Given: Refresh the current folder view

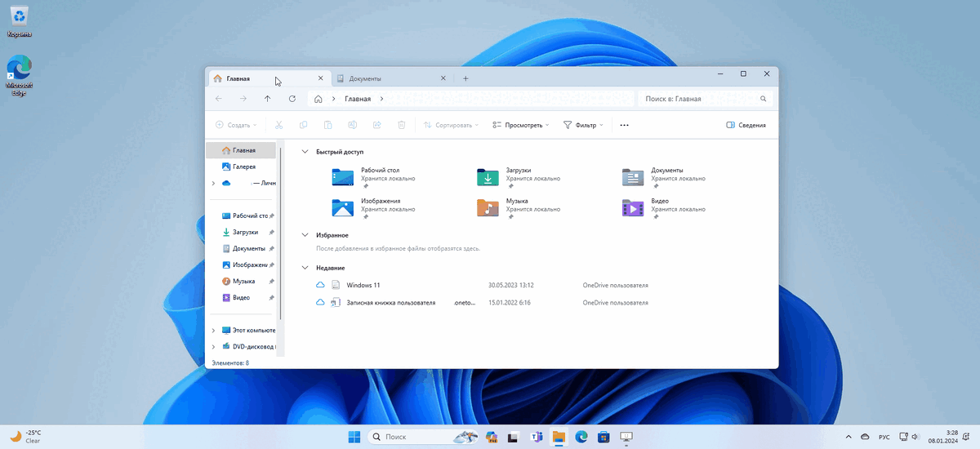Looking at the screenshot, I should 292,99.
